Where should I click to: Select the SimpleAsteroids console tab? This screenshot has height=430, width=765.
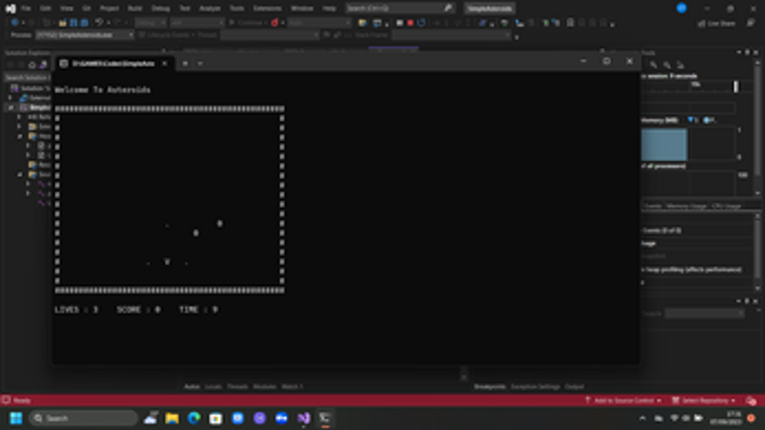pyautogui.click(x=113, y=63)
